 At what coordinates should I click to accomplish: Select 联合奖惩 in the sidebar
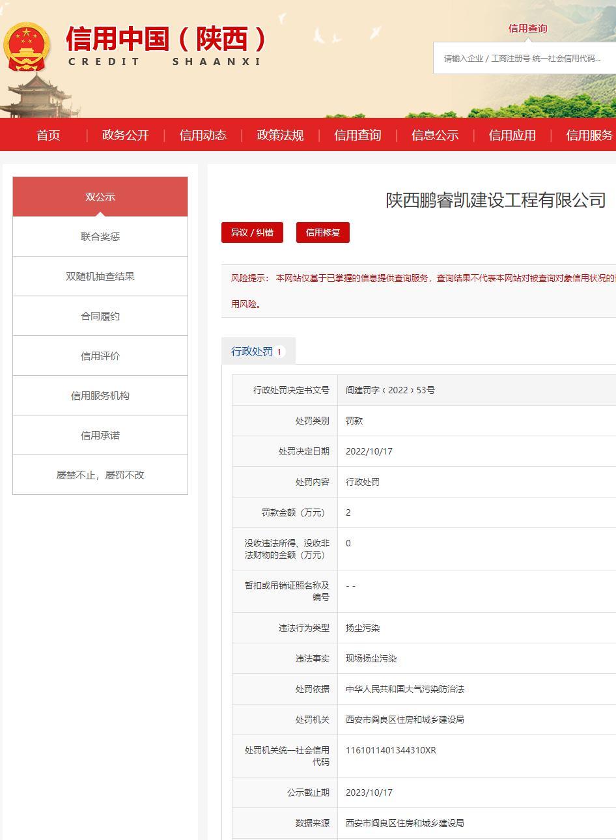[100, 236]
